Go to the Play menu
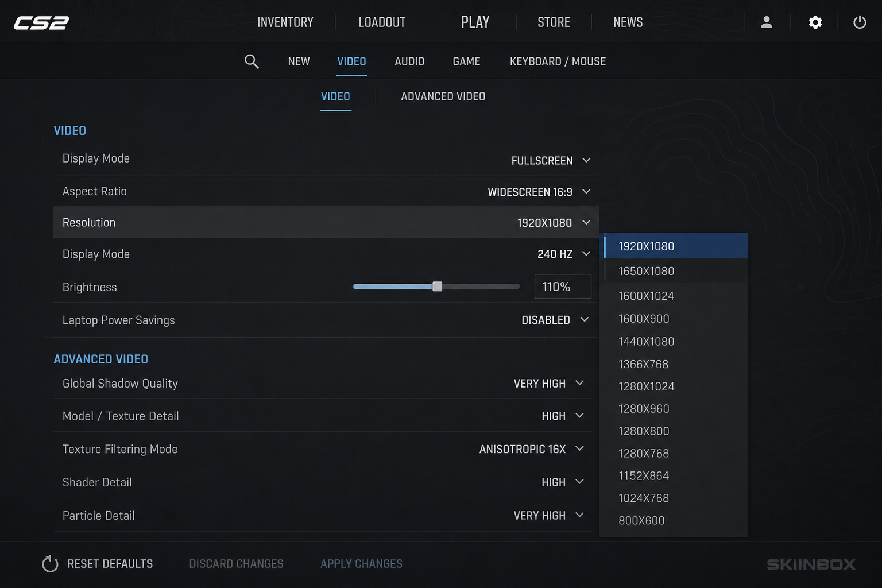882x588 pixels. click(x=475, y=22)
